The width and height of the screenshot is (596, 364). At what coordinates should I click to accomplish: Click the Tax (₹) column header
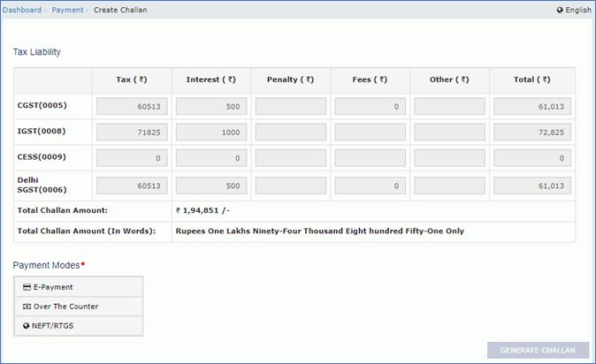(x=132, y=80)
